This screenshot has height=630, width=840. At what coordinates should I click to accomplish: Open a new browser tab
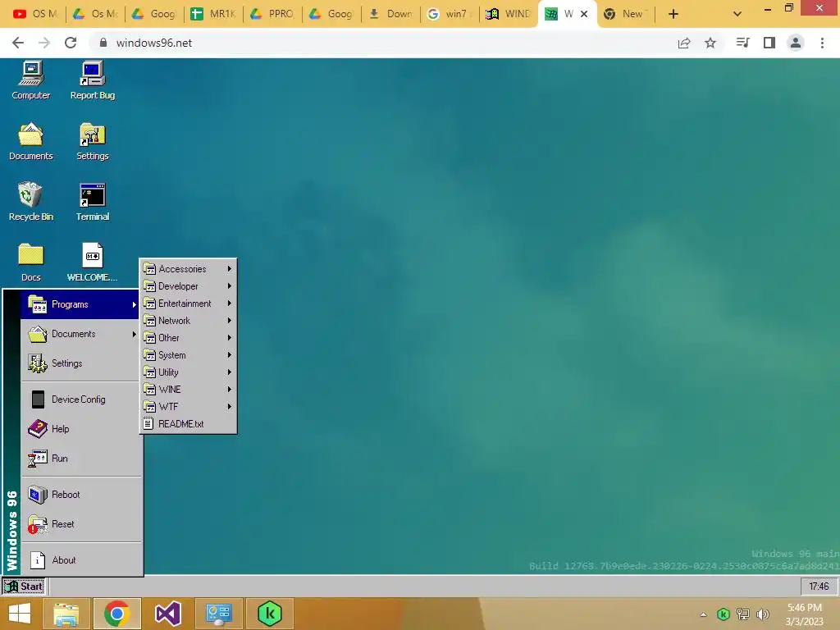pos(673,14)
